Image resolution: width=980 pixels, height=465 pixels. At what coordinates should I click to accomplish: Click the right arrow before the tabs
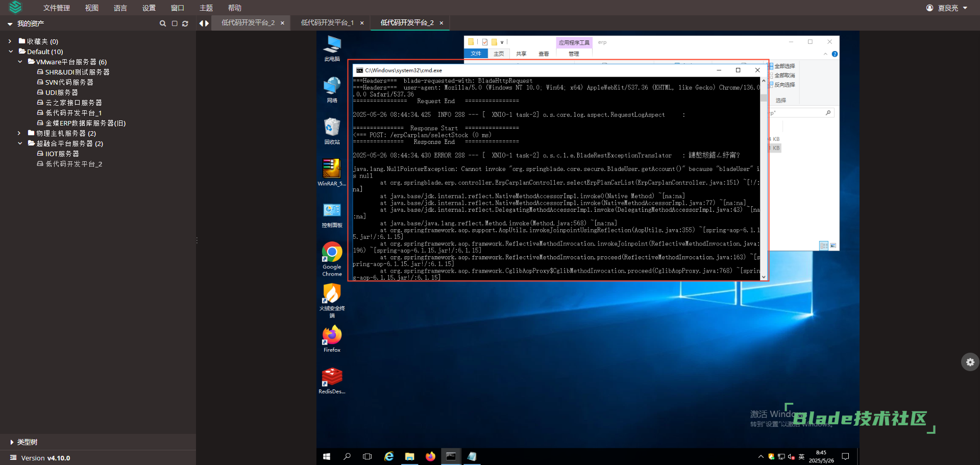pyautogui.click(x=207, y=23)
